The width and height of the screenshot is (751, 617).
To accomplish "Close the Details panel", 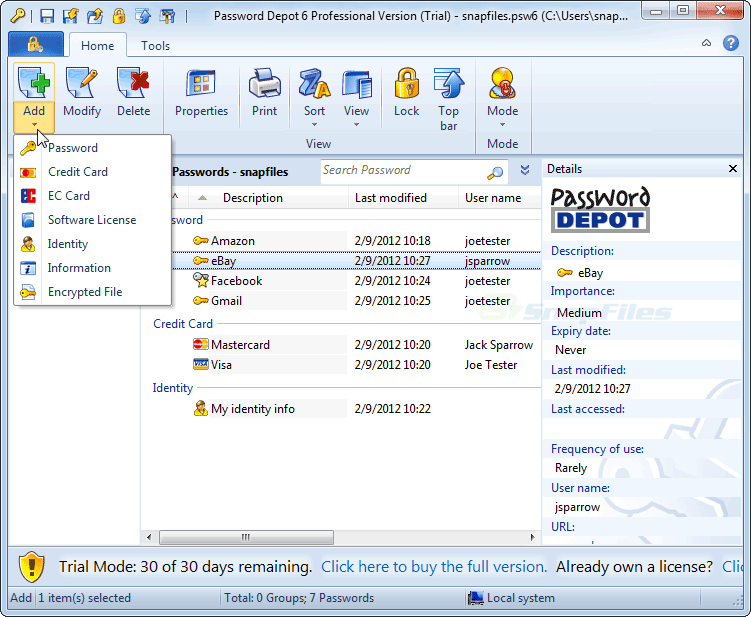I will pos(733,169).
